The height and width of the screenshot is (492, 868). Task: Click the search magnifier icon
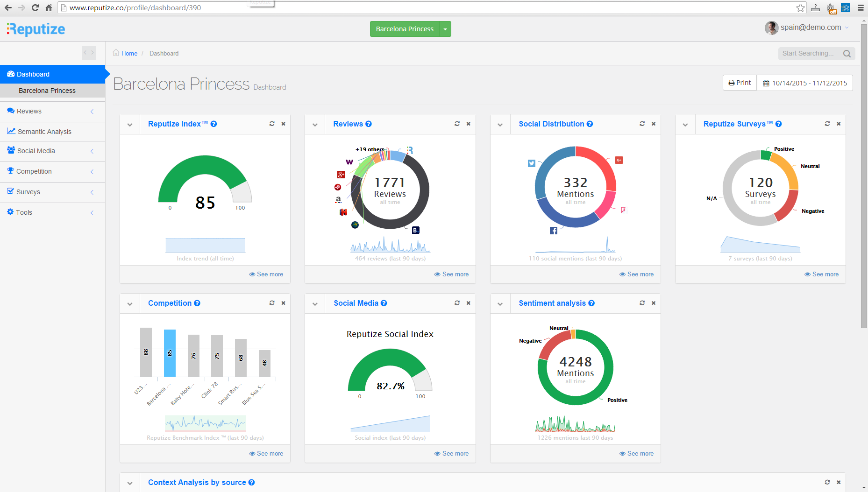point(847,54)
